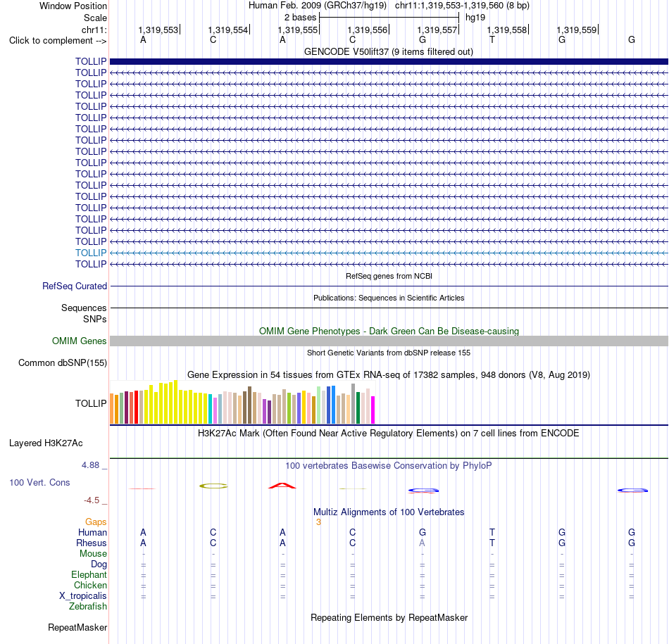This screenshot has height=644, width=669.
Task: Click the gray OMIM Genes item bar
Action: click(x=389, y=341)
